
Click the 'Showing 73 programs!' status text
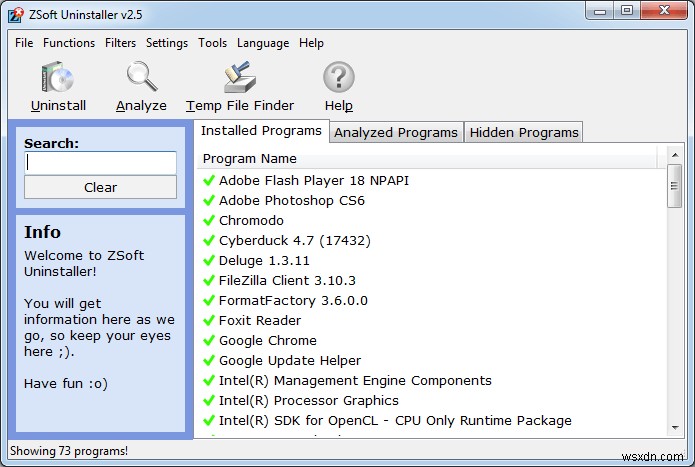pyautogui.click(x=69, y=451)
